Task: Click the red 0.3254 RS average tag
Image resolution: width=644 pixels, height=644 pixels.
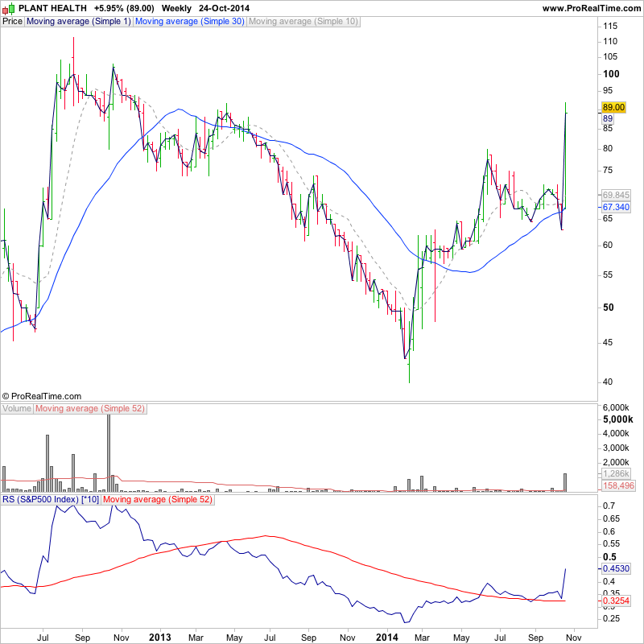Action: click(616, 601)
